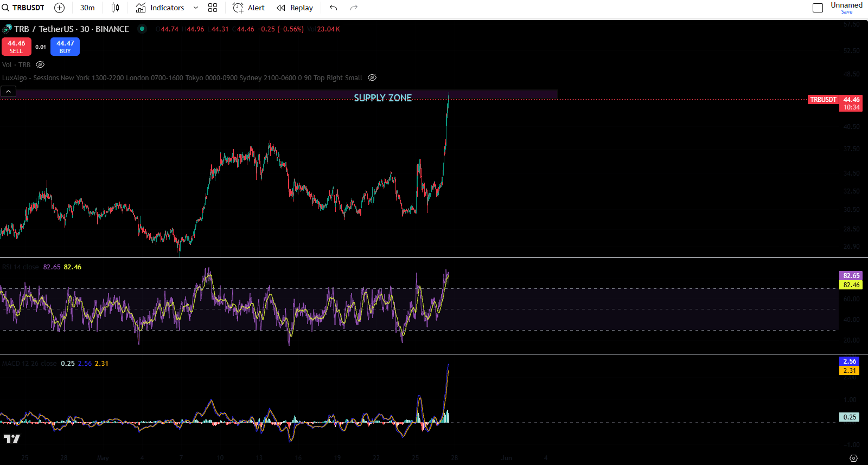Select the SUPPLY ZONE text label
This screenshot has height=465, width=868.
(x=383, y=98)
